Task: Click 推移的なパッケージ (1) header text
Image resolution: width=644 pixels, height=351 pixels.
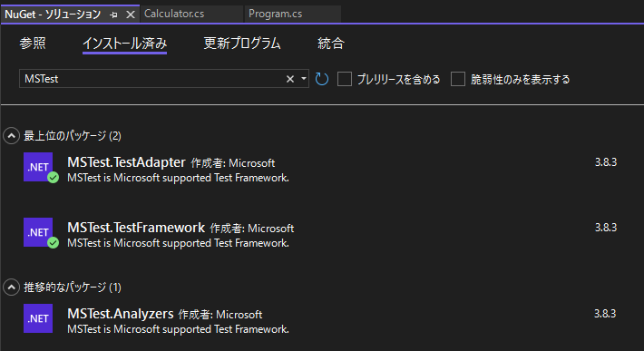Action: click(x=73, y=288)
